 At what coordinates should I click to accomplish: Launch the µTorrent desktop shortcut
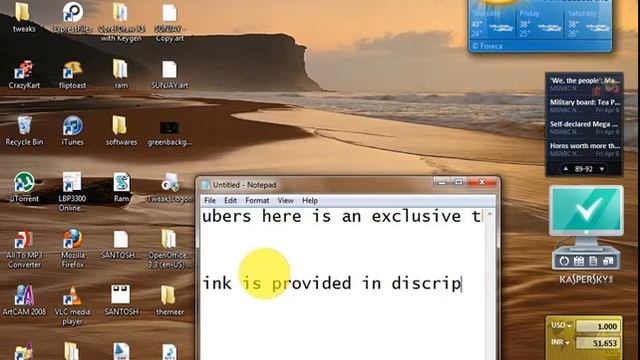click(x=24, y=187)
